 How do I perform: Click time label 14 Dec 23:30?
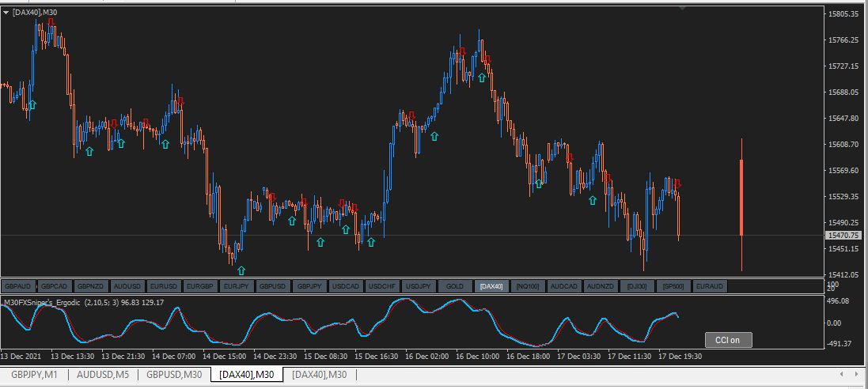[275, 357]
